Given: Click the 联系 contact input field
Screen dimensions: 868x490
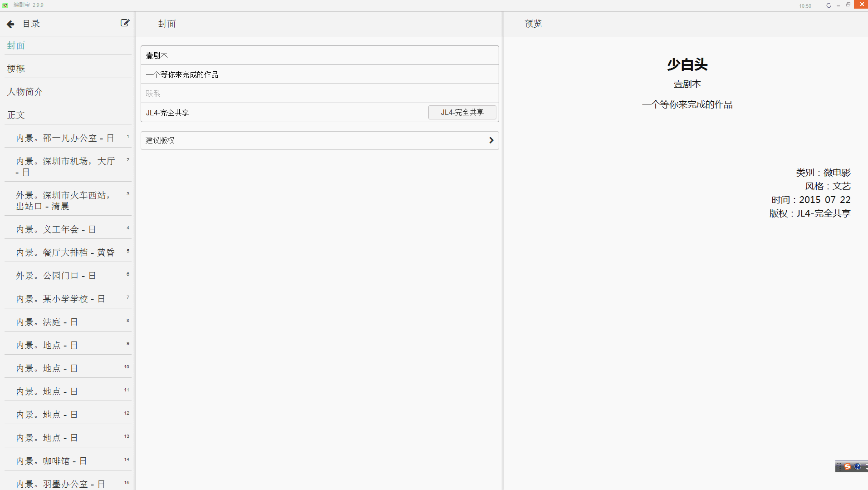Looking at the screenshot, I should [x=319, y=94].
